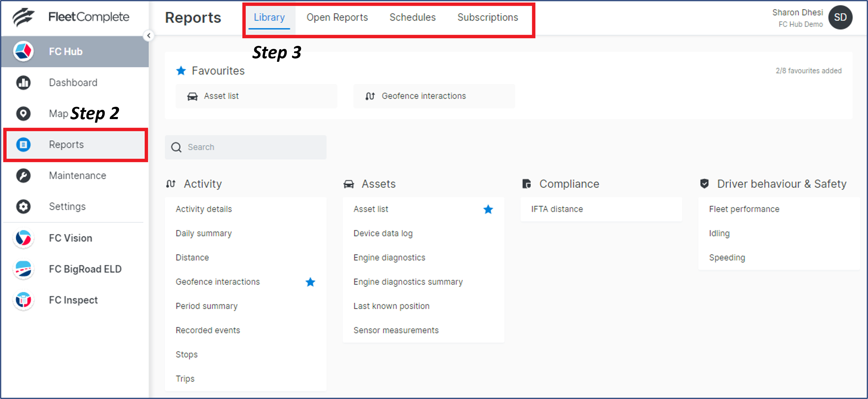Launch FC Vision from its sidebar icon
Screen dimensions: 868x399
[x=23, y=238]
